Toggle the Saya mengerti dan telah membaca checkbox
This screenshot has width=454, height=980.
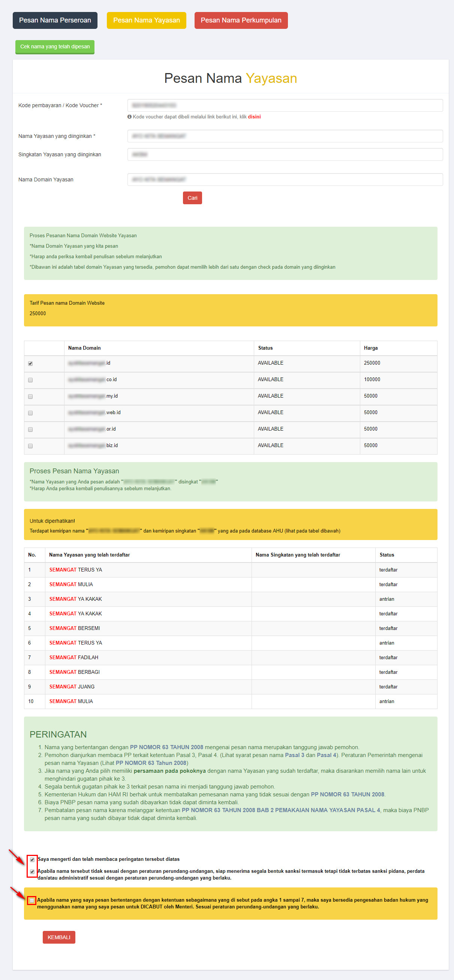32,859
